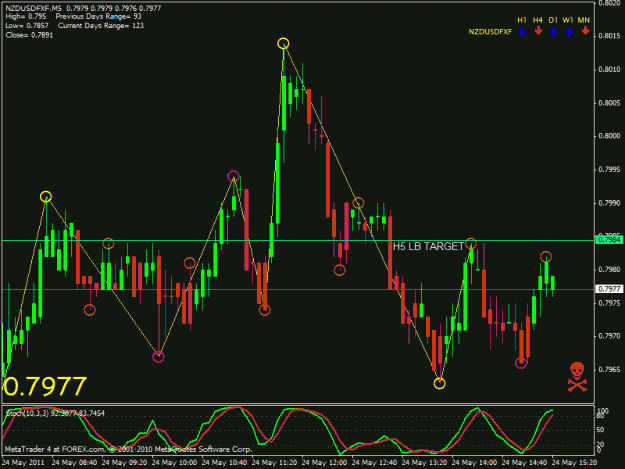Click the 0.8000 price axis label

pos(609,136)
